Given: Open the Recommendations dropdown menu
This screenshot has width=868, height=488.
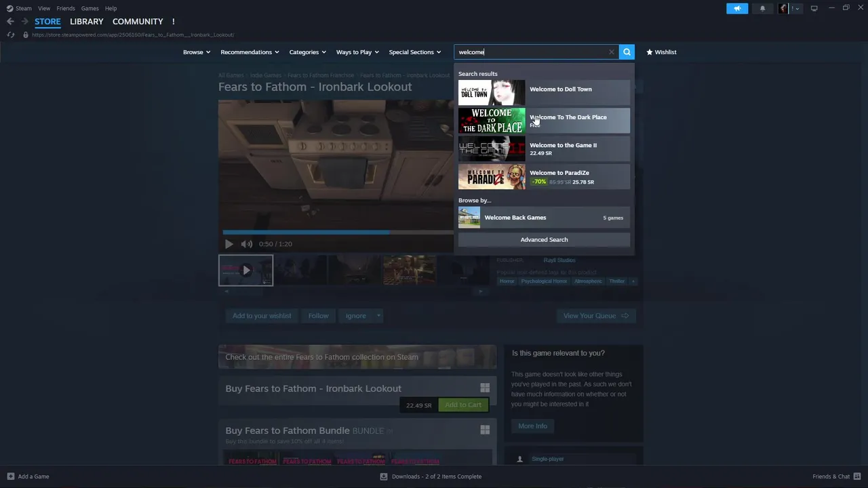Looking at the screenshot, I should point(250,52).
